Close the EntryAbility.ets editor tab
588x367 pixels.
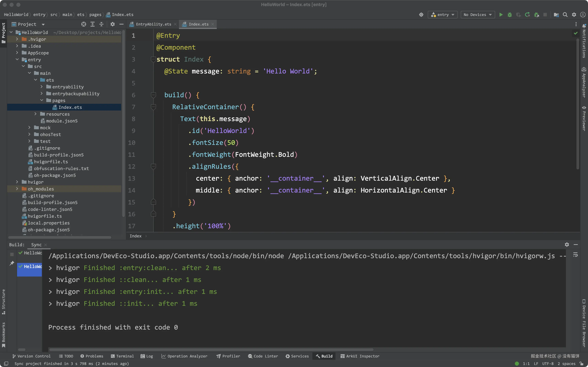point(175,24)
